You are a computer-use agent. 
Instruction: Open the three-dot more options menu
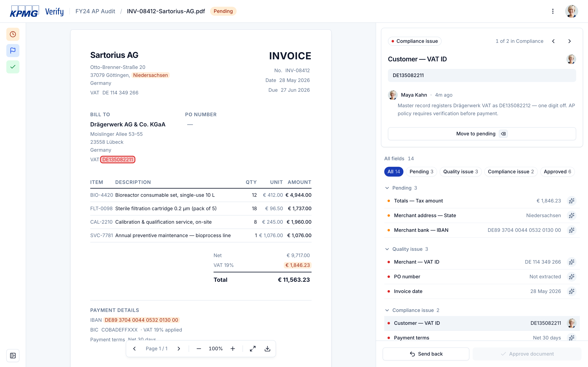click(x=552, y=11)
